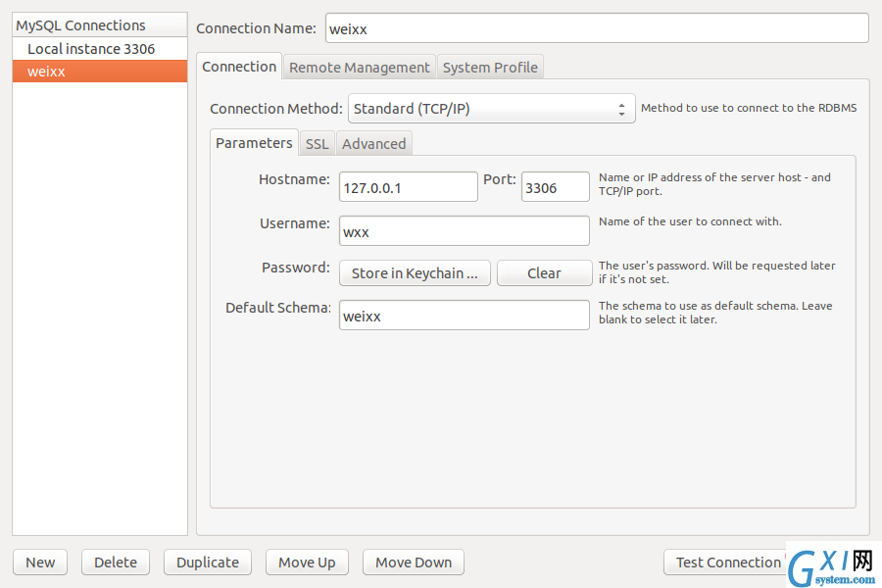The image size is (882, 588).
Task: Delete the selected connection
Action: click(x=116, y=563)
